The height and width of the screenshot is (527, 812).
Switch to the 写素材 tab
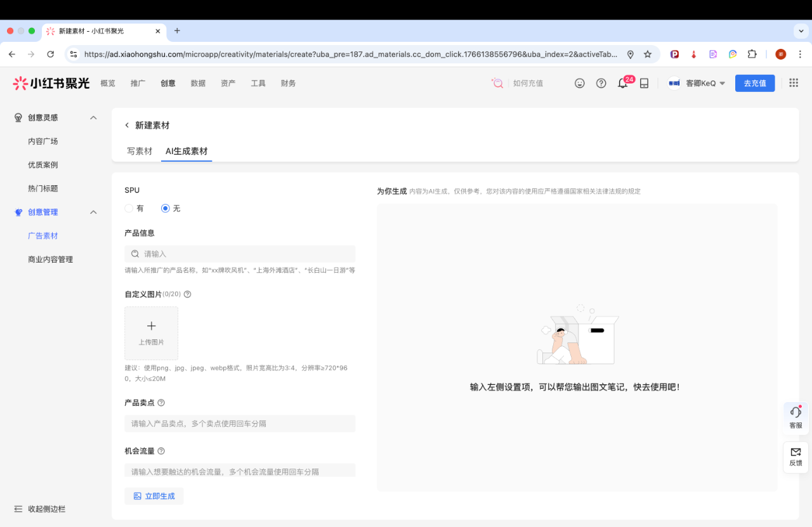pos(140,151)
